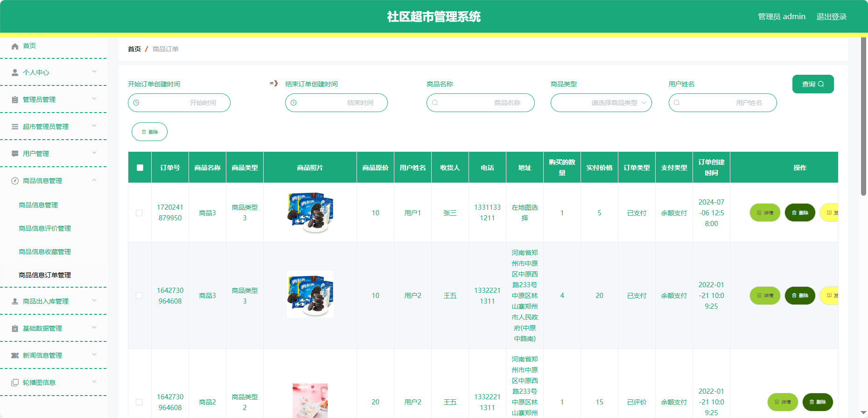The image size is (868, 418).
Task: Open 商品信息收藏管理 in the sidebar
Action: click(x=45, y=252)
